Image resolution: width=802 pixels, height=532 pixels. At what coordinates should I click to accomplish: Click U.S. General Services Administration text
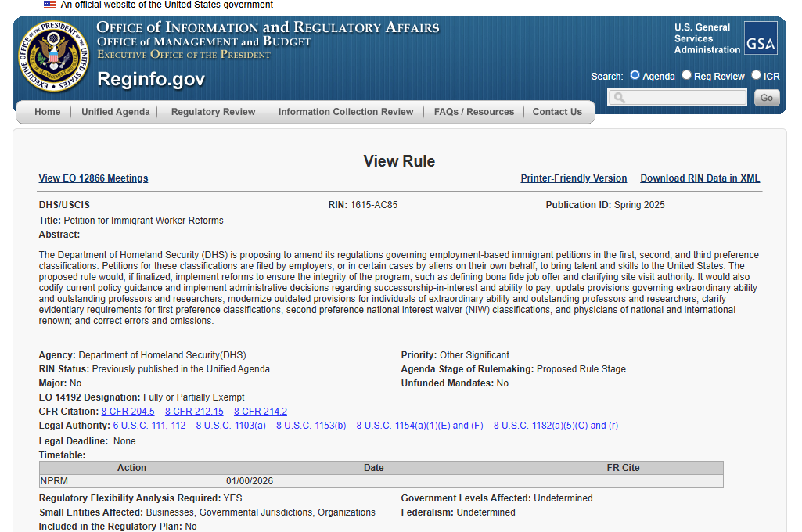pyautogui.click(x=707, y=38)
